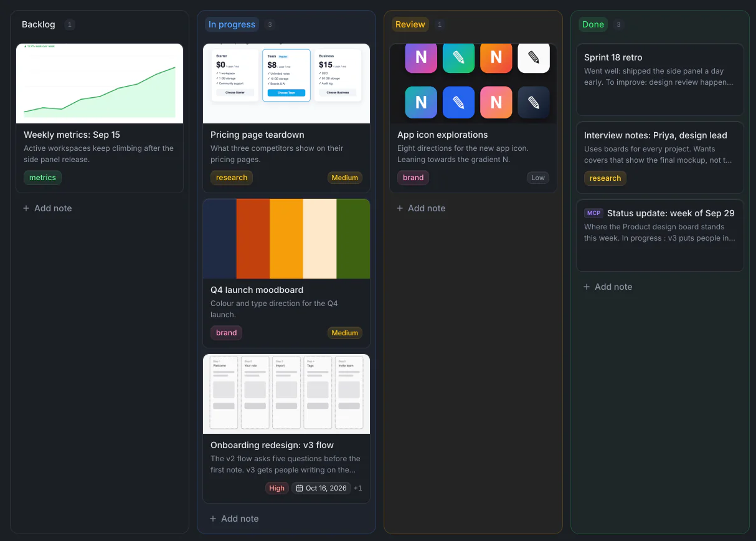Add a note to the Review column
This screenshot has height=541, width=756.
pyautogui.click(x=421, y=208)
